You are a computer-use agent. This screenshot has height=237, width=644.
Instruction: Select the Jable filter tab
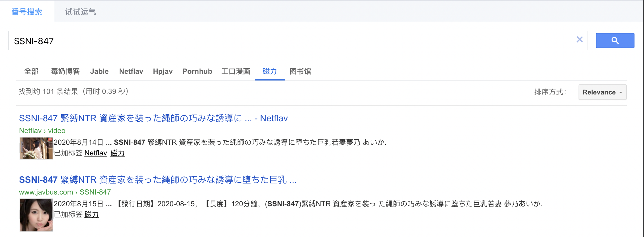tap(99, 71)
